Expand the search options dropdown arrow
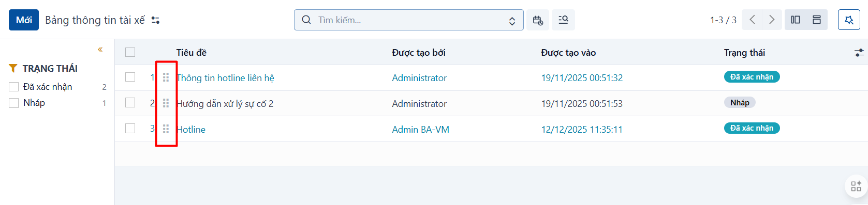The image size is (868, 205). [512, 21]
